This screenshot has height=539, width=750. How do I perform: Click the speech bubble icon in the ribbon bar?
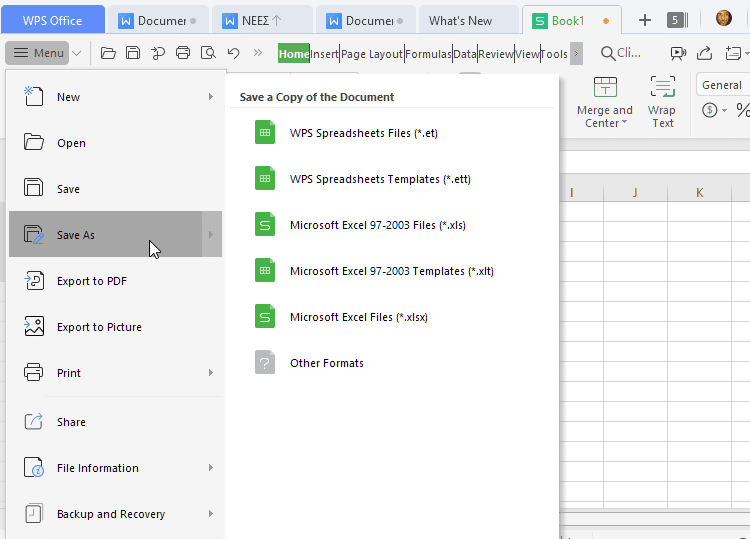coord(678,53)
